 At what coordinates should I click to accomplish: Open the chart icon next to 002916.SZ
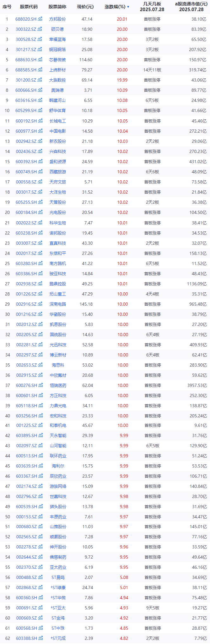pyautogui.click(x=40, y=304)
